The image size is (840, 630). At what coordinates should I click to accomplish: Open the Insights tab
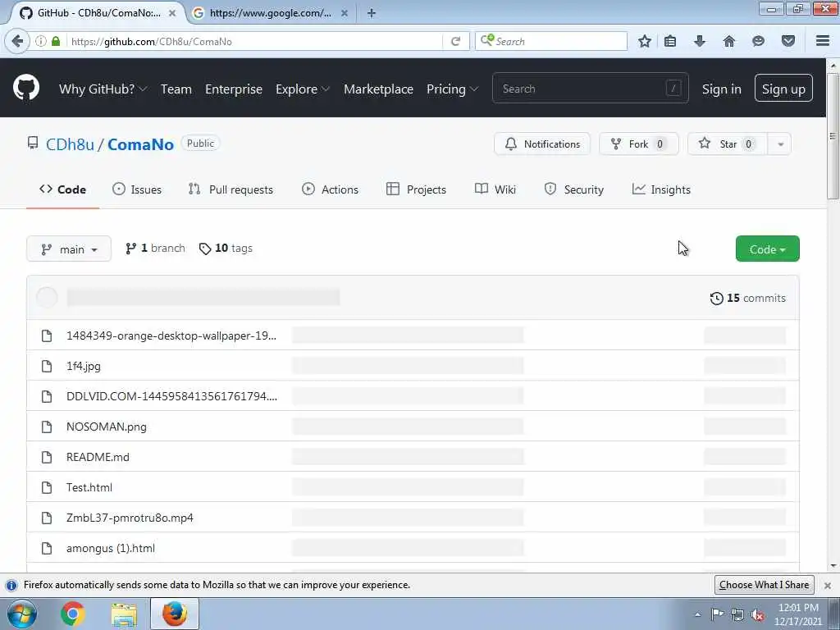662,189
